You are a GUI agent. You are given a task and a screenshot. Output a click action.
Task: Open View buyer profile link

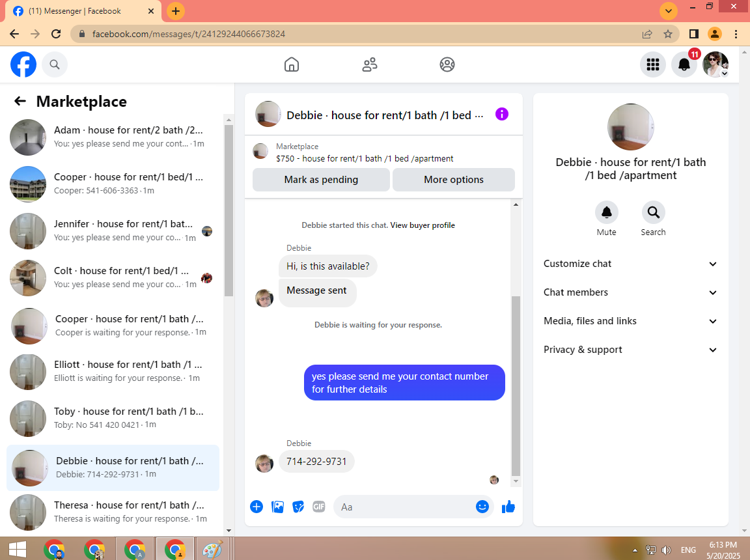(x=423, y=225)
